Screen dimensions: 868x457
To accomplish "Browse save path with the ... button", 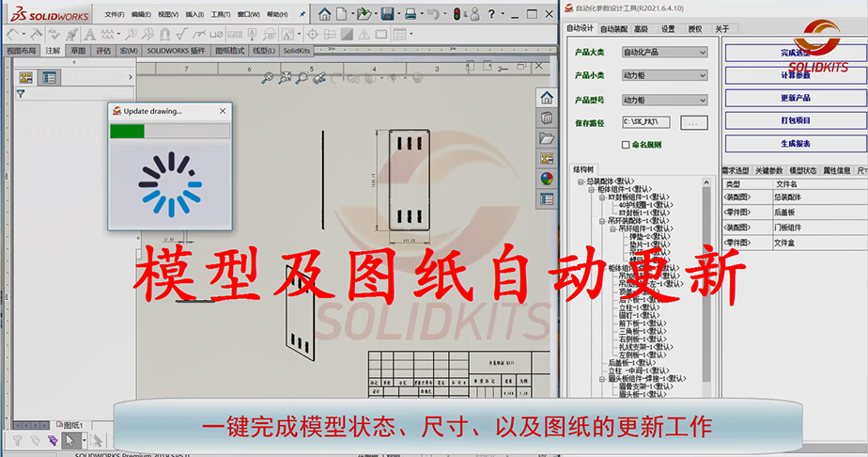I will 693,123.
